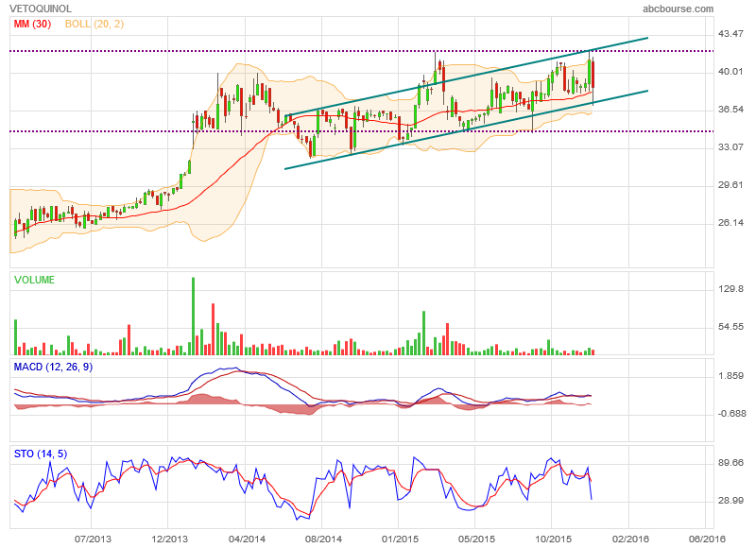Click the 10/2015 date label

tap(553, 539)
